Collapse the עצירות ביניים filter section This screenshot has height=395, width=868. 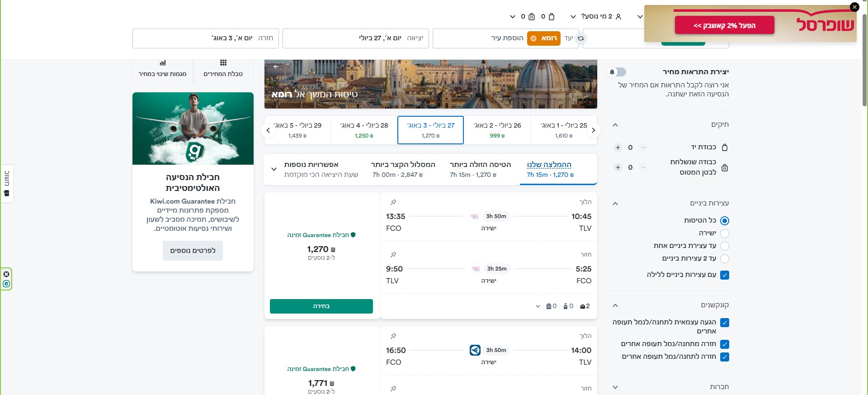[x=615, y=204]
